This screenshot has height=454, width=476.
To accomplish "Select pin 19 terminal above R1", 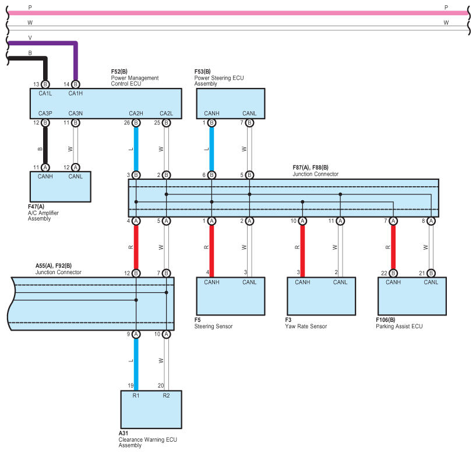I will (132, 385).
